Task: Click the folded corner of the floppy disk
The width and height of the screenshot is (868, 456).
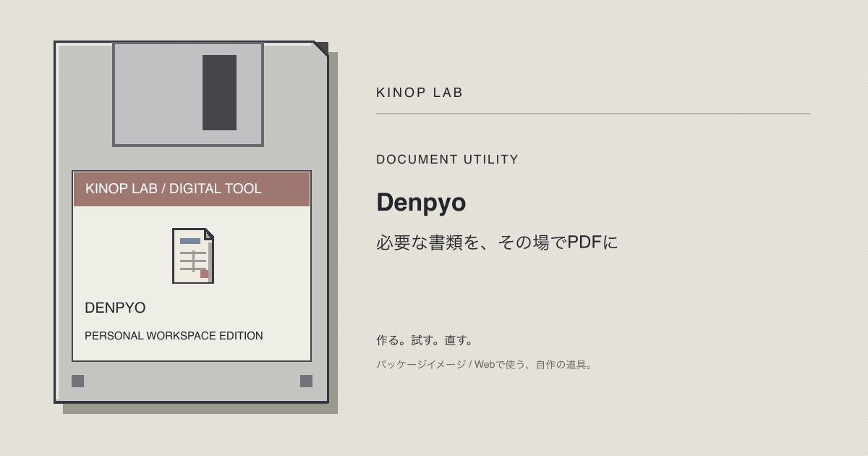Action: (x=321, y=48)
